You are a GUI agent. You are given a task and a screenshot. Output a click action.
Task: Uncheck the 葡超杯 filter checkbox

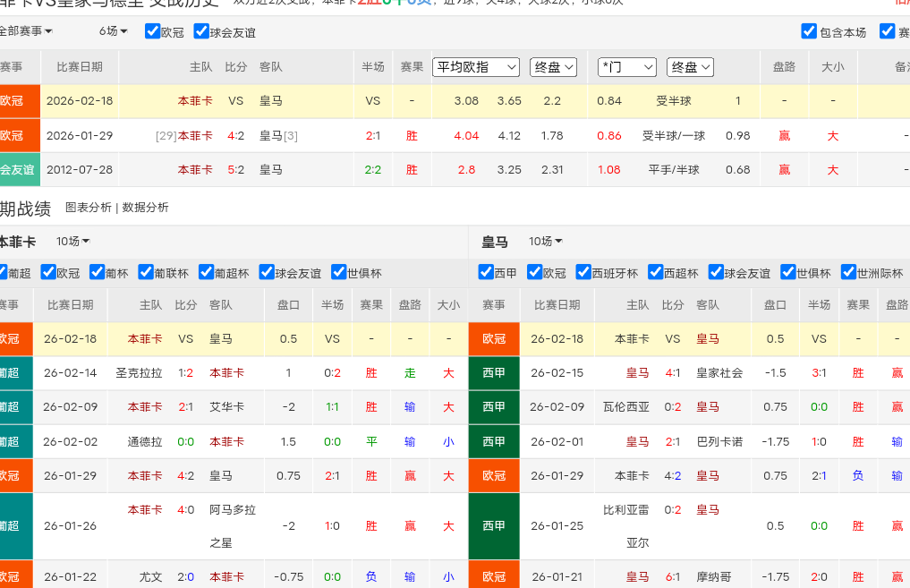(x=207, y=272)
